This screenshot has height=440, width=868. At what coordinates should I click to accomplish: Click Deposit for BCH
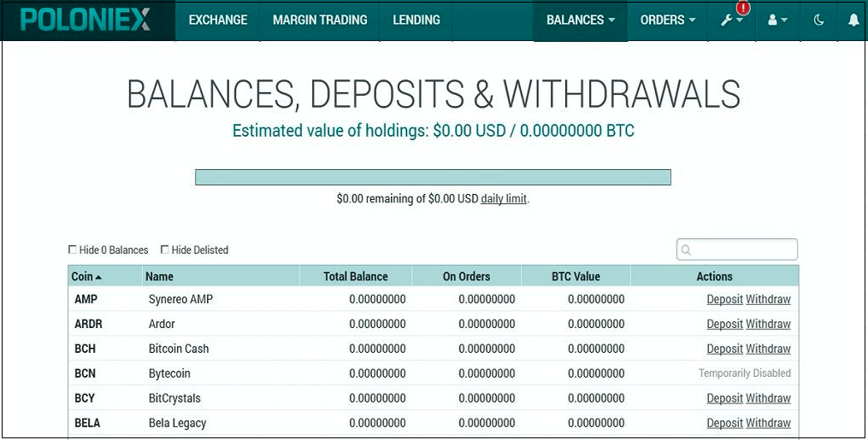(724, 349)
